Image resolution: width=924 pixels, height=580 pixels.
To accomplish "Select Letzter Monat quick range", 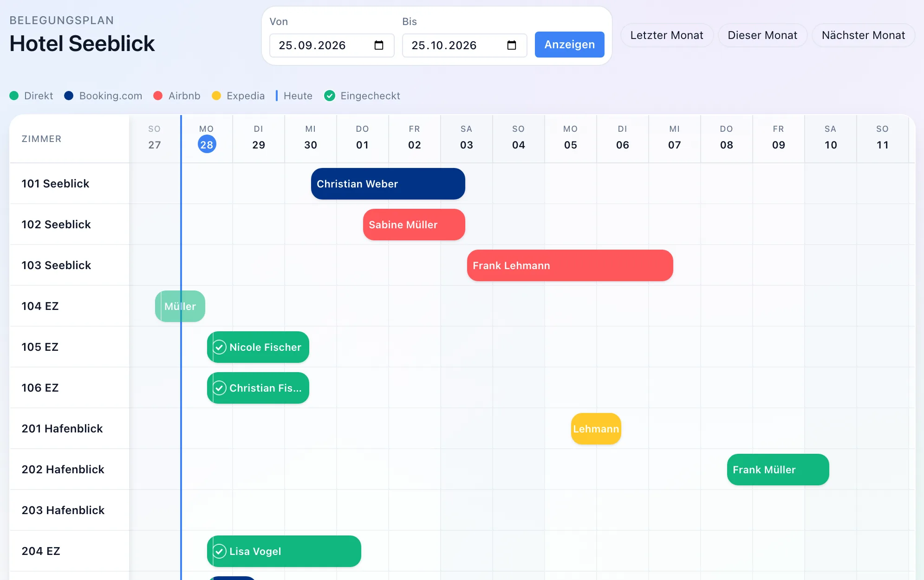I will tap(667, 35).
